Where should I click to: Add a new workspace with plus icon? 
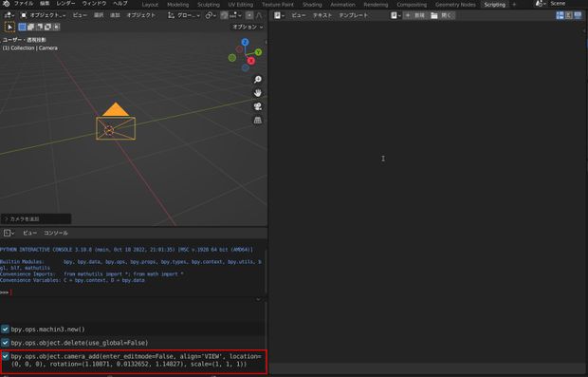click(514, 5)
